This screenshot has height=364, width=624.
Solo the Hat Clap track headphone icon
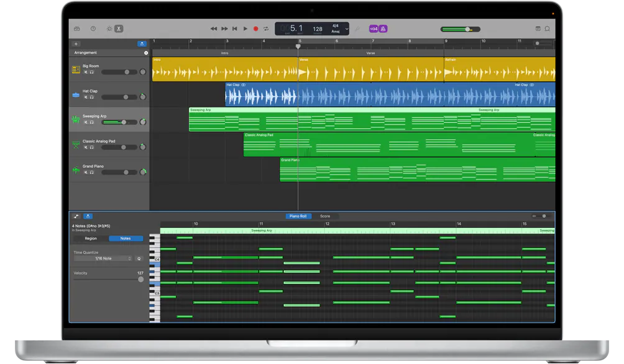point(91,97)
